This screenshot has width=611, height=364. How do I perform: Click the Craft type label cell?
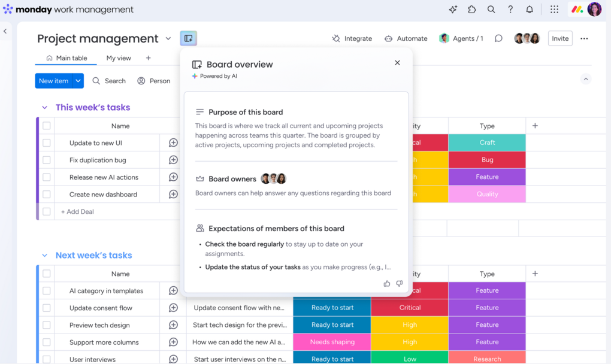pos(487,142)
